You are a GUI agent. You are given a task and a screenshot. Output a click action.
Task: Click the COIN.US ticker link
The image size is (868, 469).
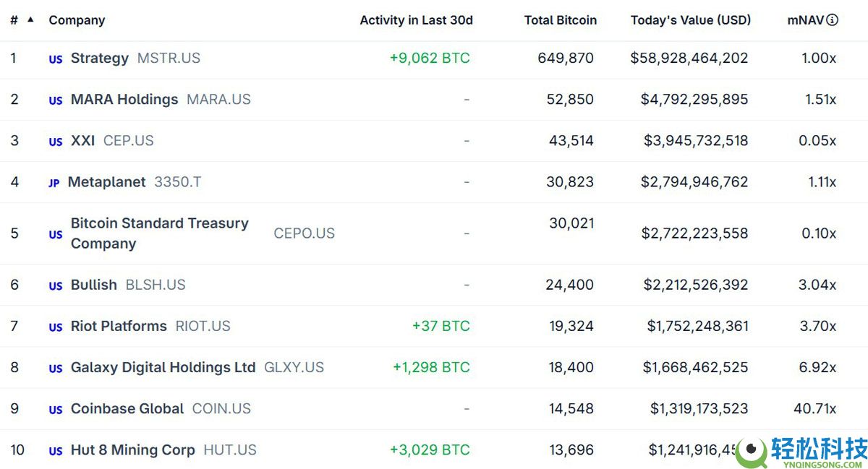tap(221, 409)
